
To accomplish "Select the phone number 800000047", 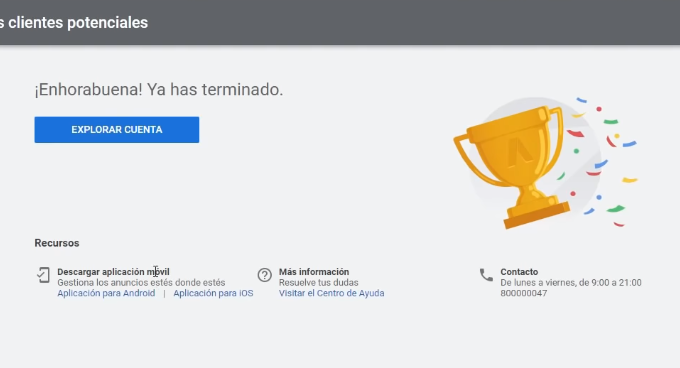I will tap(523, 293).
